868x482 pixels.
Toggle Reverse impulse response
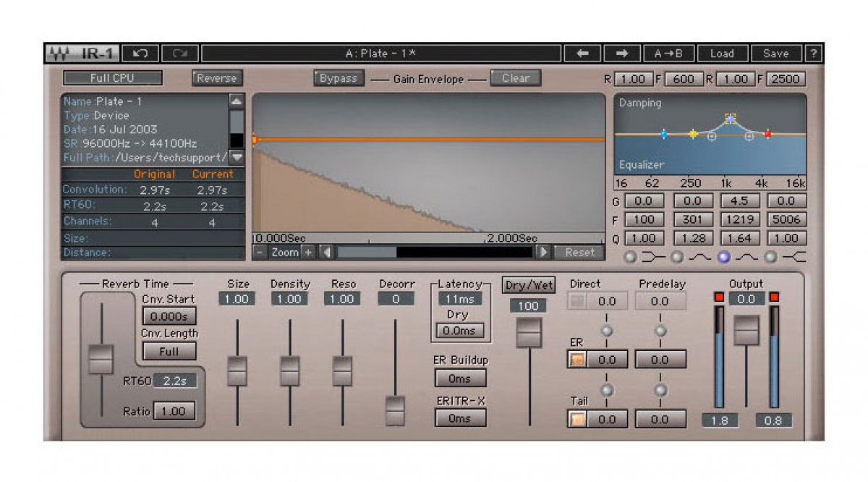point(217,78)
